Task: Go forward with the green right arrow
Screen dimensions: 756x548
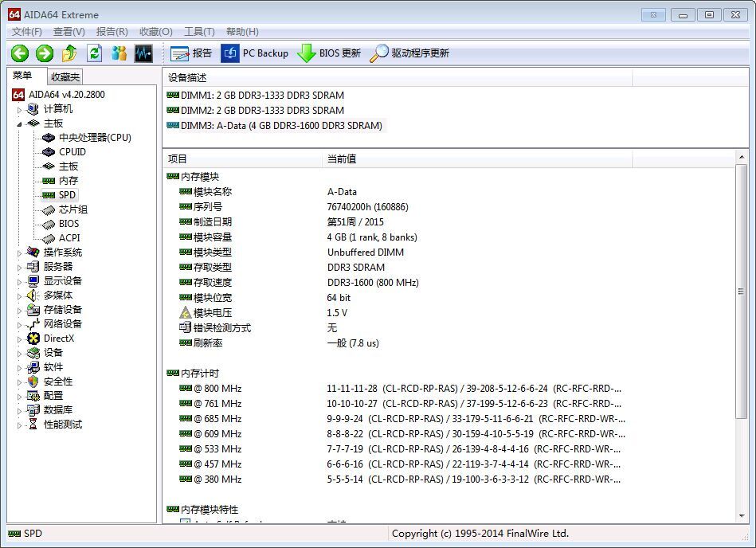Action: 45,53
